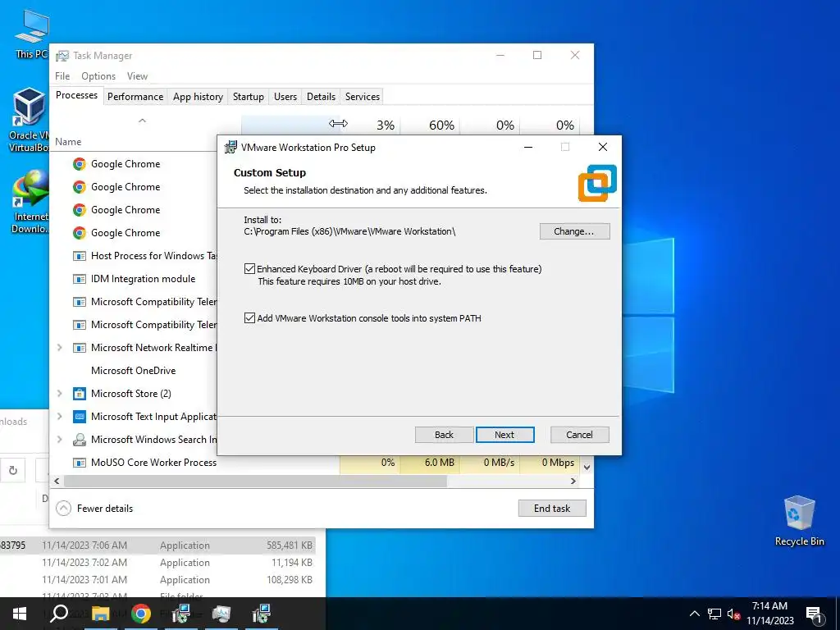Select the second Microsoft Compatibility Telemetry row

point(134,325)
